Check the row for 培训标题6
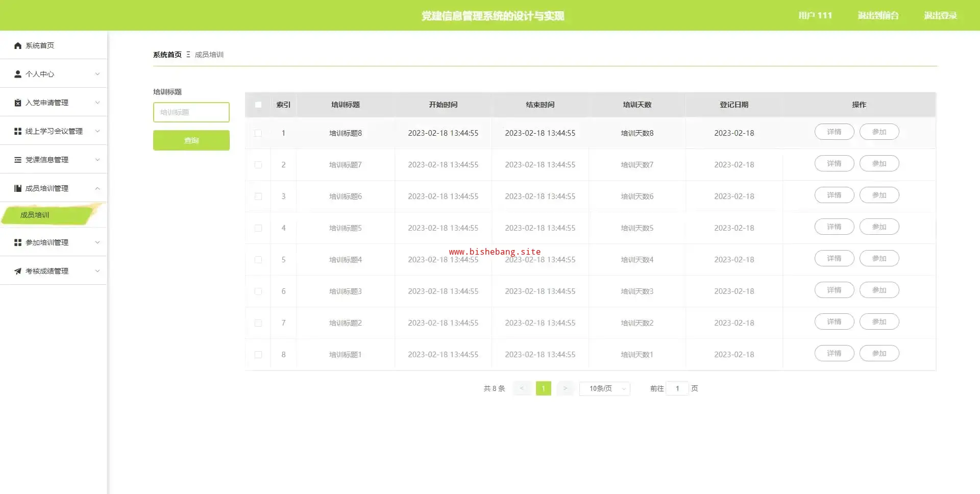This screenshot has height=494, width=980. [x=258, y=196]
